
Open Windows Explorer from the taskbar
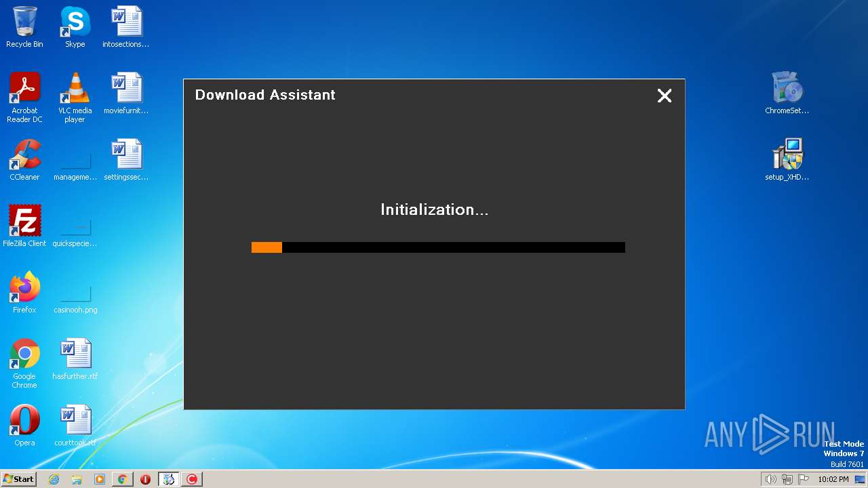coord(77,479)
